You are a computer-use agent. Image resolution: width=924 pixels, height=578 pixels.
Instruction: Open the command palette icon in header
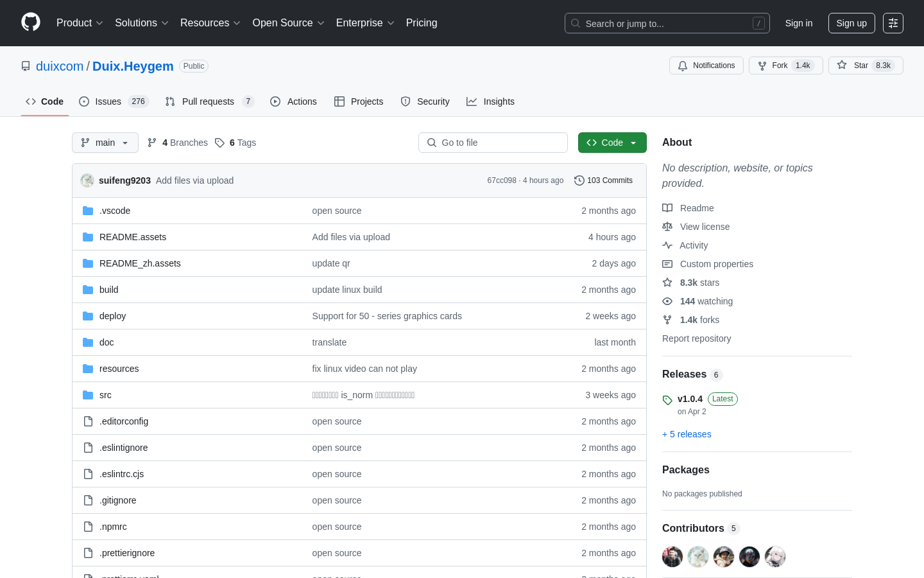893,23
